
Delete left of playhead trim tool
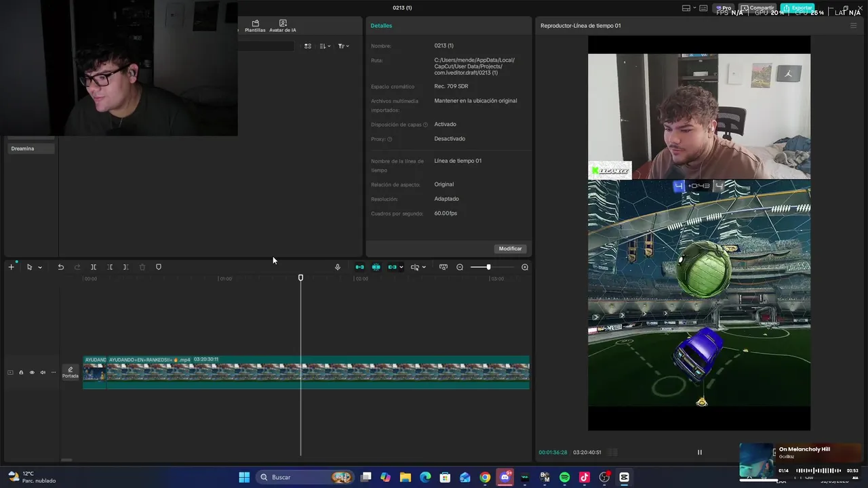pyautogui.click(x=110, y=267)
